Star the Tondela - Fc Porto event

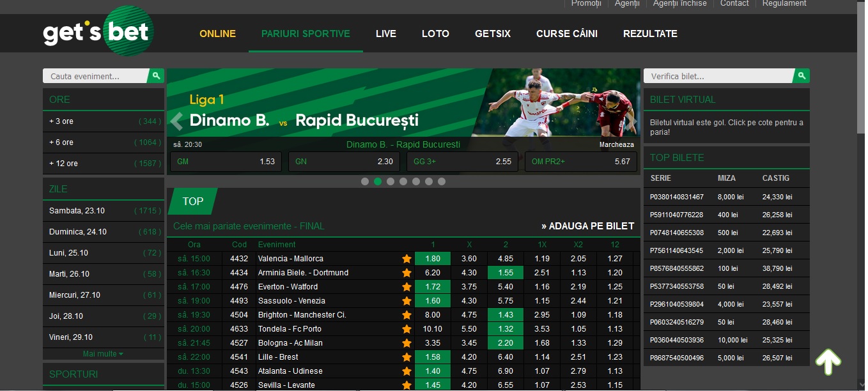point(407,329)
